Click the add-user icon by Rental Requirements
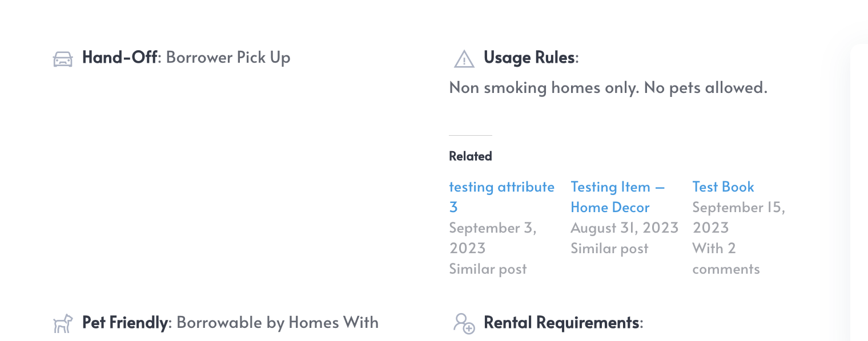The height and width of the screenshot is (341, 868). click(464, 323)
